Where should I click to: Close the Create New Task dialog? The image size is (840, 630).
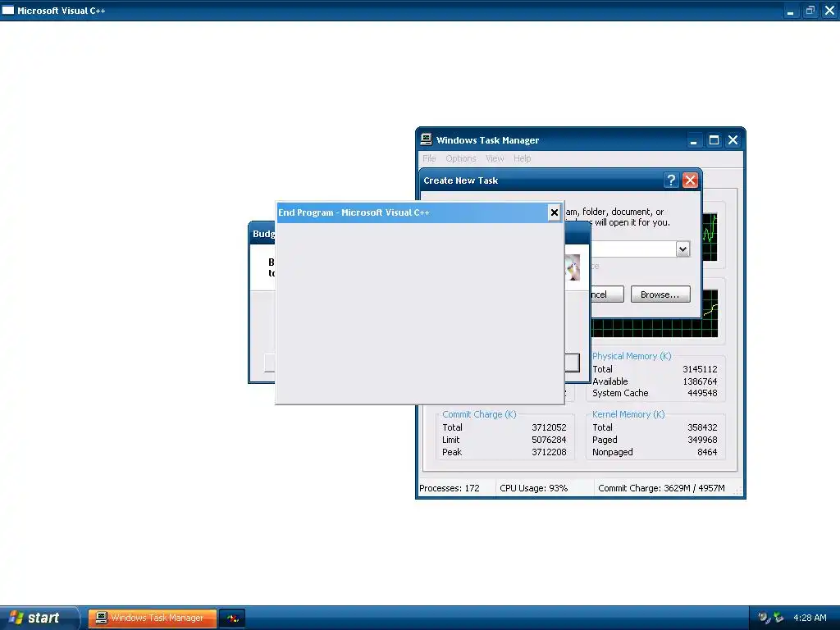coord(690,180)
